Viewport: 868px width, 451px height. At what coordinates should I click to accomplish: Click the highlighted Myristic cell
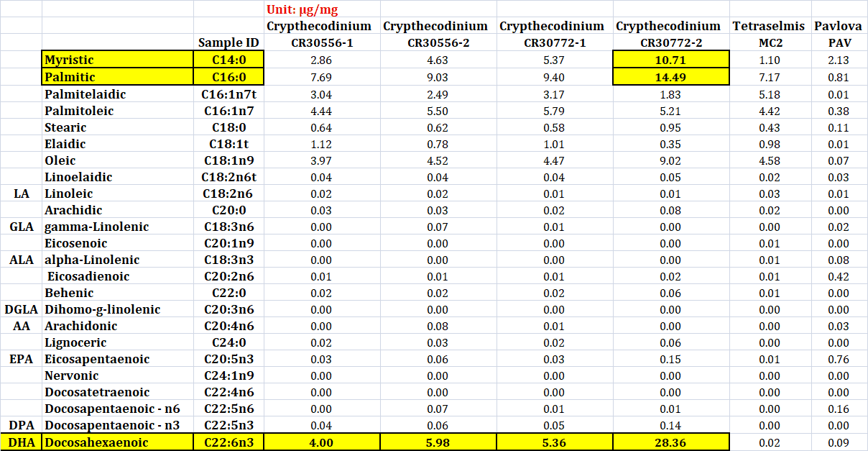tap(118, 60)
